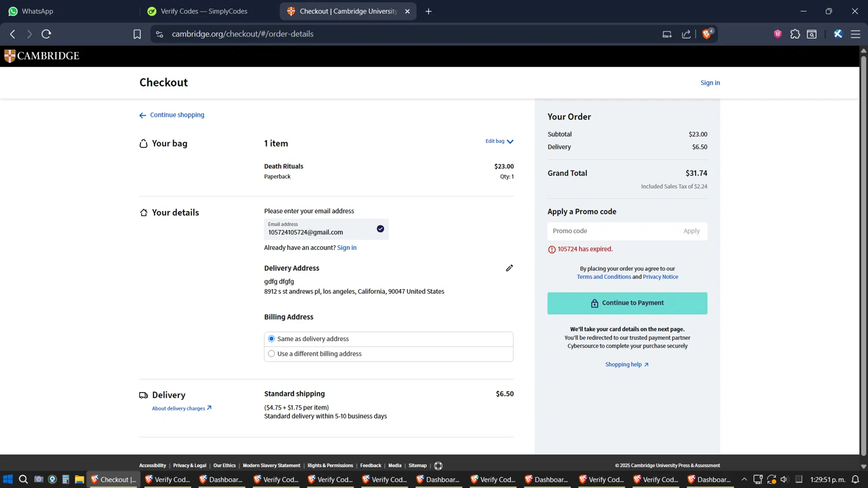Viewport: 868px width, 488px height.
Task: Click the Cambridge logo in header
Action: click(x=42, y=56)
